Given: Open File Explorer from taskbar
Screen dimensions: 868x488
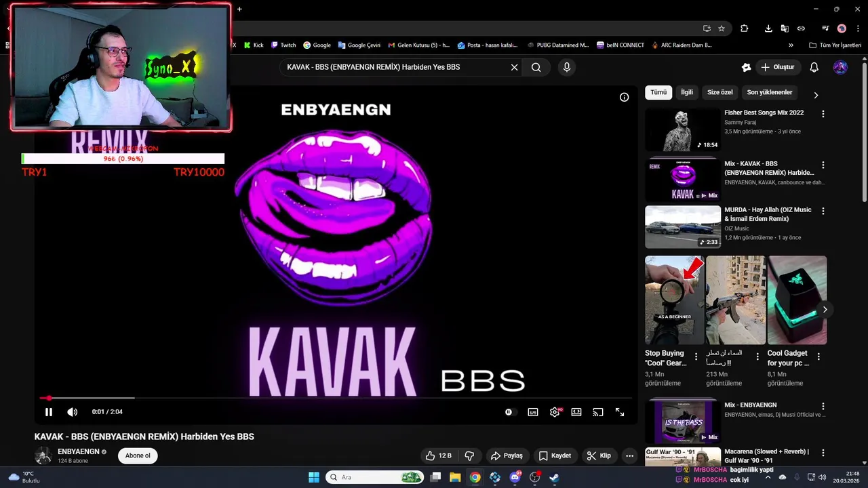Looking at the screenshot, I should pyautogui.click(x=455, y=477).
